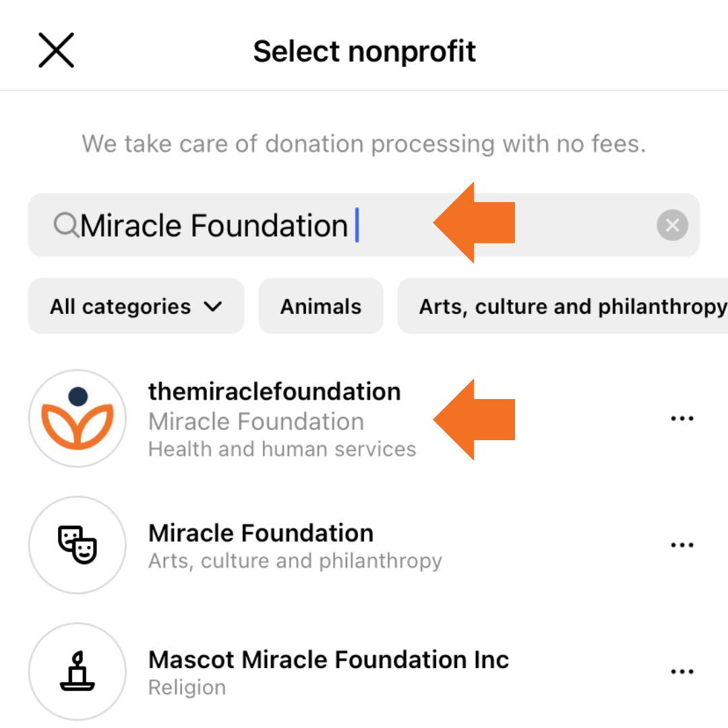The height and width of the screenshot is (728, 728).
Task: Select Mascot Miracle Foundation Inc
Action: 328,659
